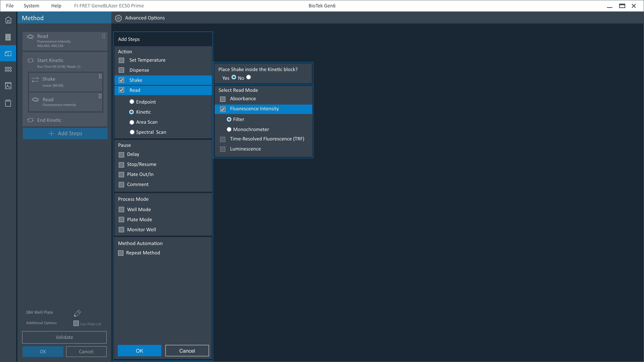This screenshot has height=362, width=644.
Task: Select the Filter optics option
Action: tap(229, 119)
